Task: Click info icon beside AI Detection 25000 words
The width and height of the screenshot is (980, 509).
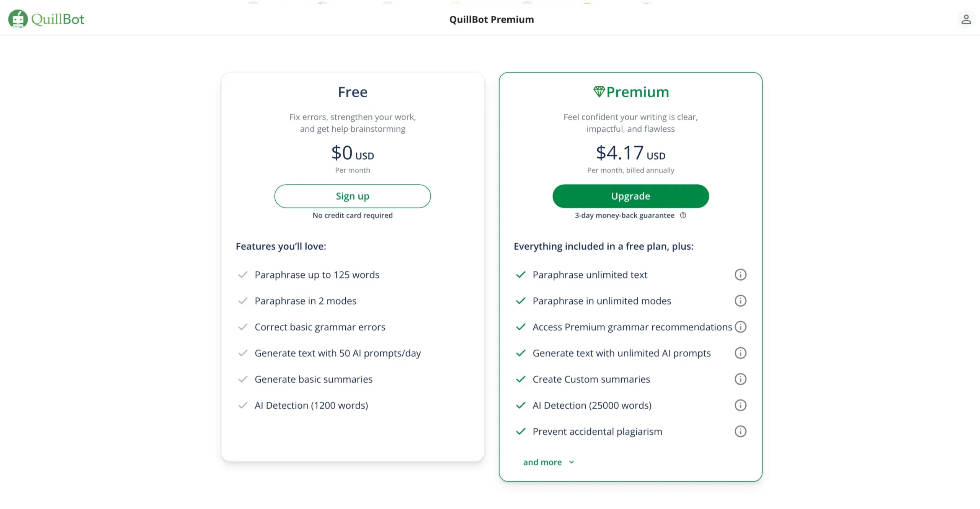Action: 740,405
